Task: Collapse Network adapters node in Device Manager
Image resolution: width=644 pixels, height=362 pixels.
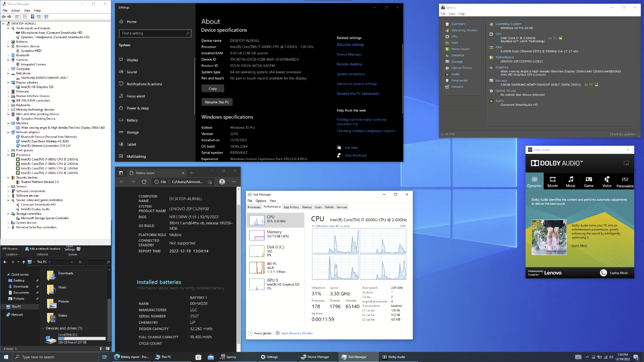Action: [8, 132]
